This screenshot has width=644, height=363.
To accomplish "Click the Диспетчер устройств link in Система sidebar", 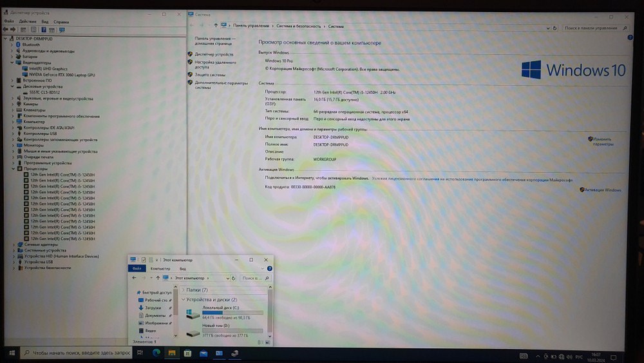I will [214, 54].
